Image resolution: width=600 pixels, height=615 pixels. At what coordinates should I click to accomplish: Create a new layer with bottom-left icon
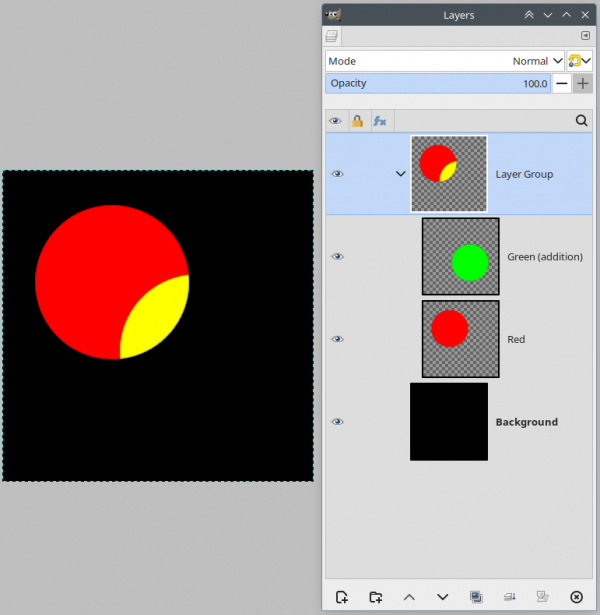coord(342,597)
